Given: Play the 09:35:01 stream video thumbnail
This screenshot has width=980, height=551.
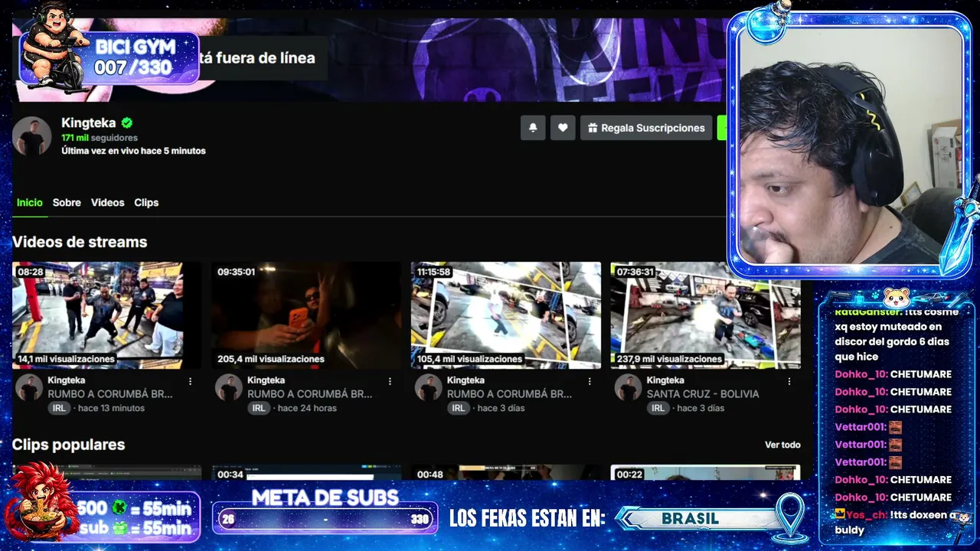Looking at the screenshot, I should [306, 315].
